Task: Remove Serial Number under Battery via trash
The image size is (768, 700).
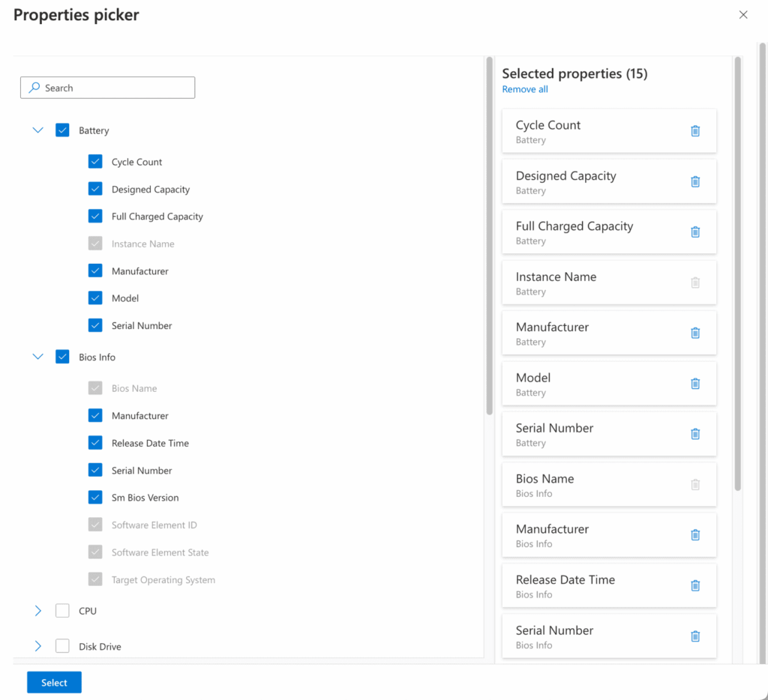Action: (x=695, y=433)
